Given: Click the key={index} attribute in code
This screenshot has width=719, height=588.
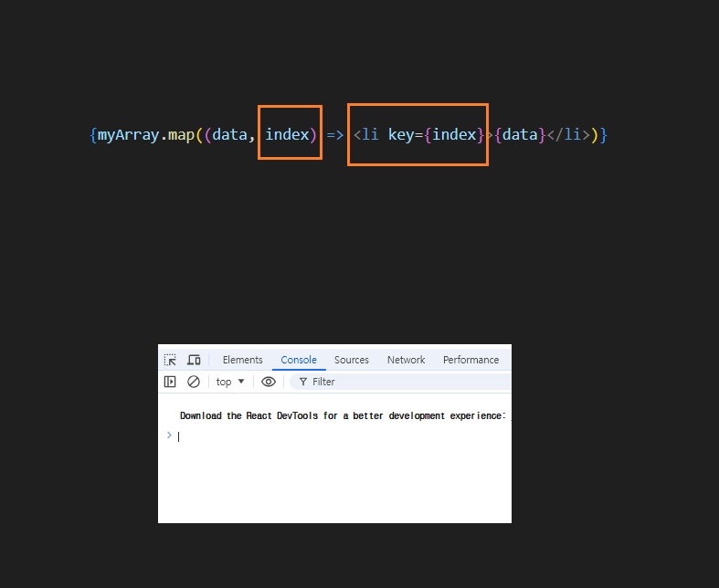Looking at the screenshot, I should [436, 135].
